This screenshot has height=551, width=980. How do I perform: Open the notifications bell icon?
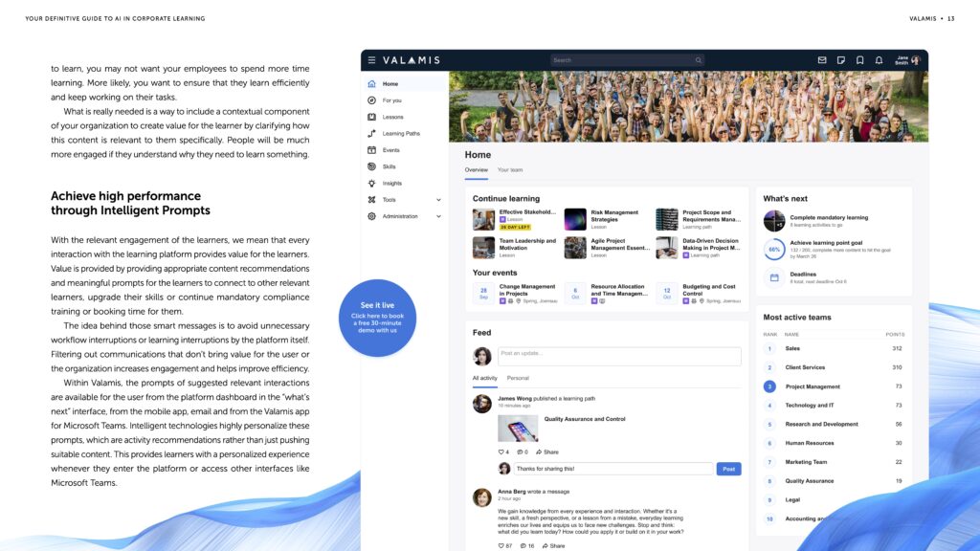click(x=879, y=60)
